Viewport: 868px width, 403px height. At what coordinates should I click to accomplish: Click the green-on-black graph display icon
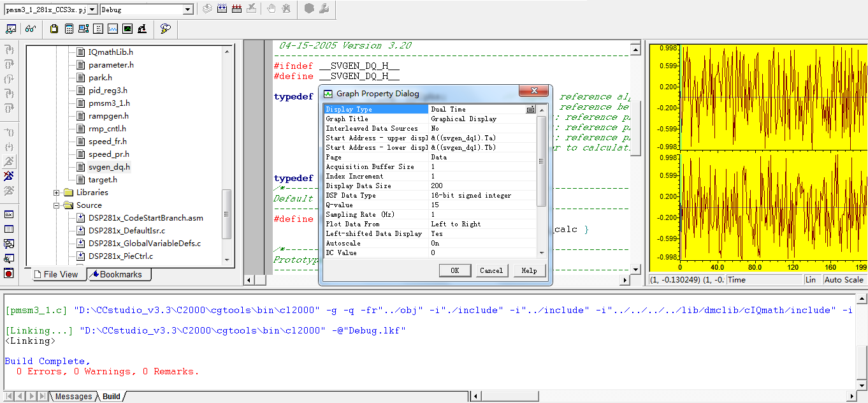[127, 29]
